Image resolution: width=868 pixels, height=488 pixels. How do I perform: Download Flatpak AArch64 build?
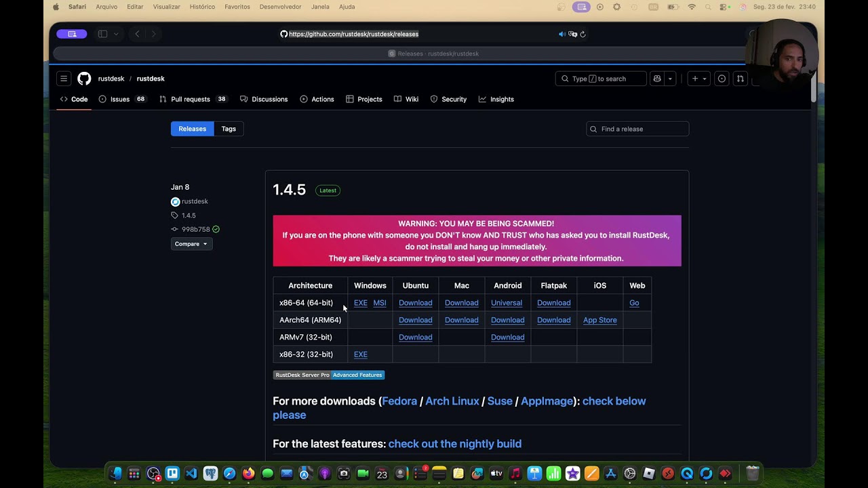[x=554, y=320]
